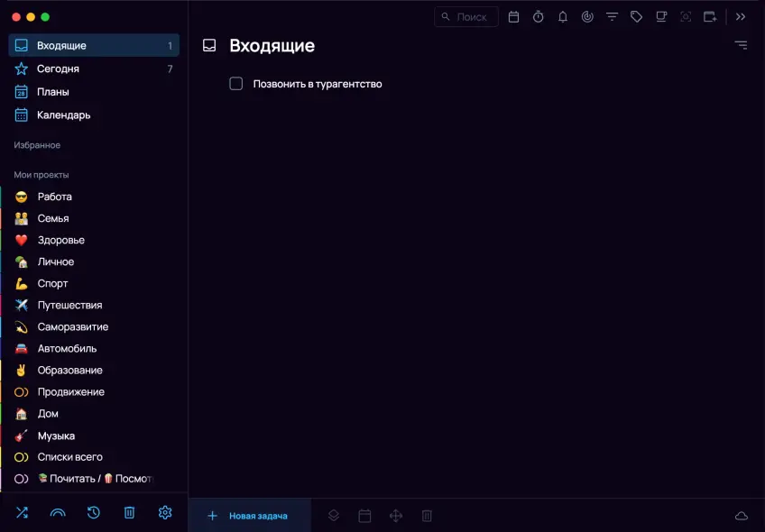Click the bell reminders icon
This screenshot has height=532, width=765.
click(x=563, y=16)
